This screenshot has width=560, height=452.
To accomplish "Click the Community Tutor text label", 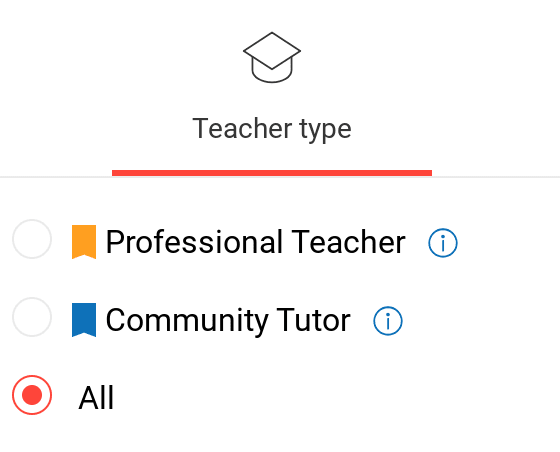I will click(228, 321).
